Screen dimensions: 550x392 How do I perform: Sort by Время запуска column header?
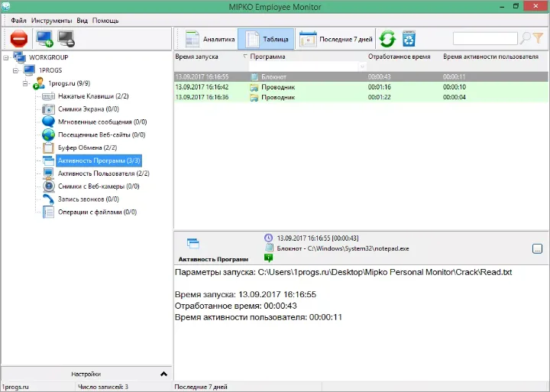click(196, 57)
